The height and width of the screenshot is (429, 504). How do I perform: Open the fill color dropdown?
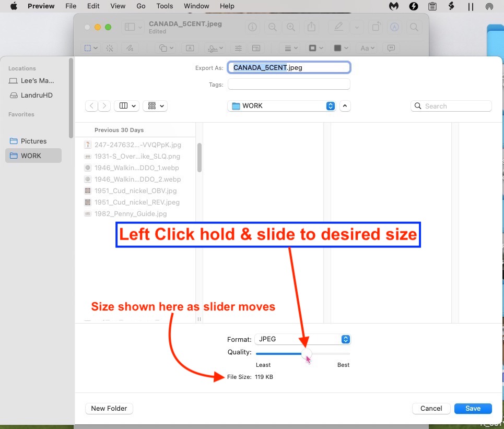(x=341, y=48)
